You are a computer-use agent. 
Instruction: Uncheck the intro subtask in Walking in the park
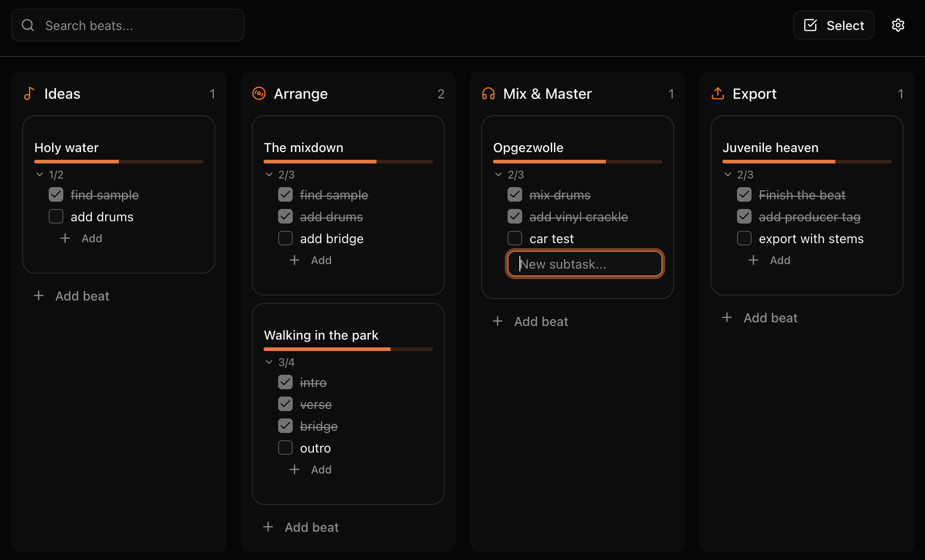pos(285,382)
